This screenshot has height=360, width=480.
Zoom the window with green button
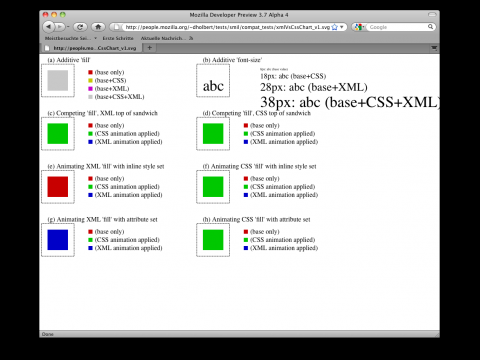point(62,15)
